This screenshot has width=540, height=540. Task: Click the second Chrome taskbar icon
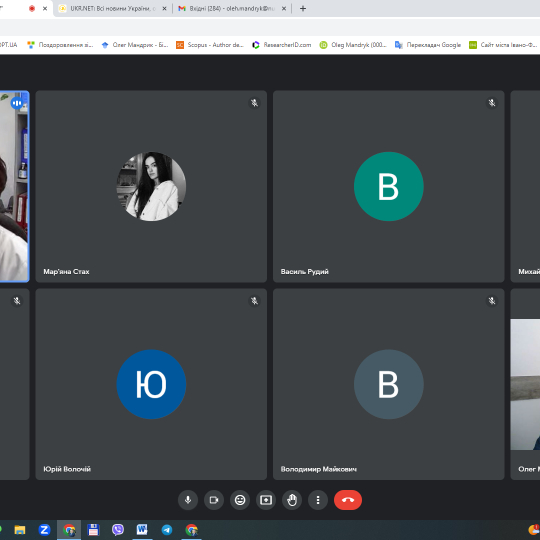pyautogui.click(x=191, y=530)
